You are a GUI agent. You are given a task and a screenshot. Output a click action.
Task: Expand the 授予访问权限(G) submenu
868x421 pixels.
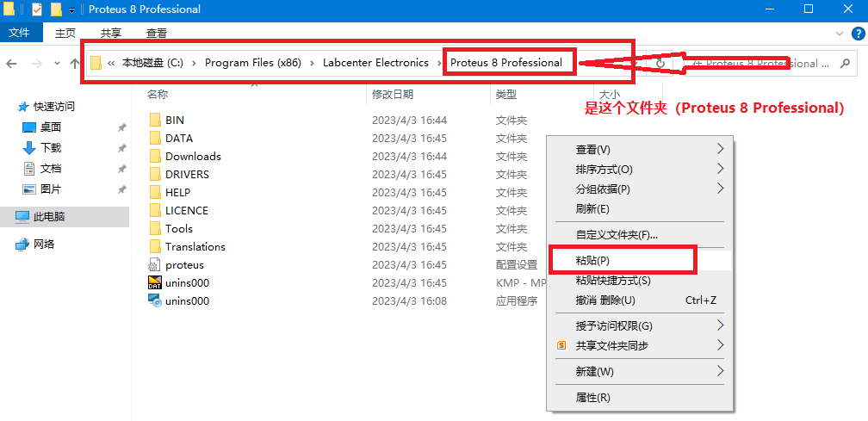point(720,325)
